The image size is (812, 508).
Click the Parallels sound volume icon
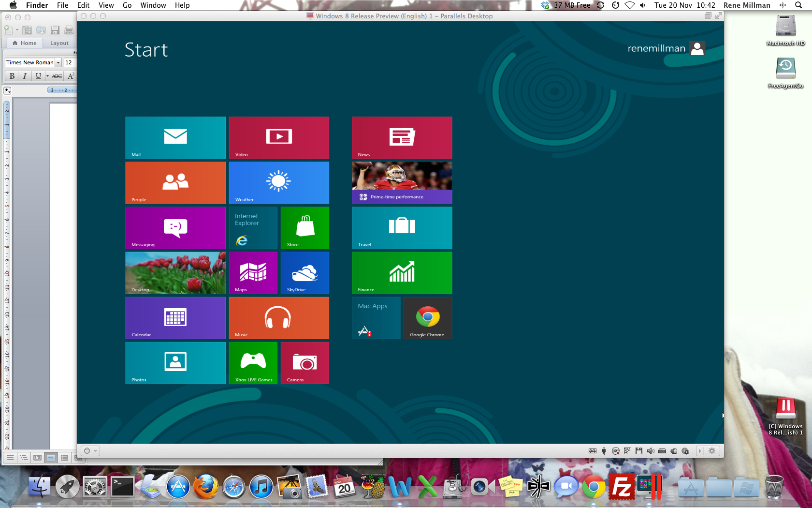pyautogui.click(x=651, y=451)
